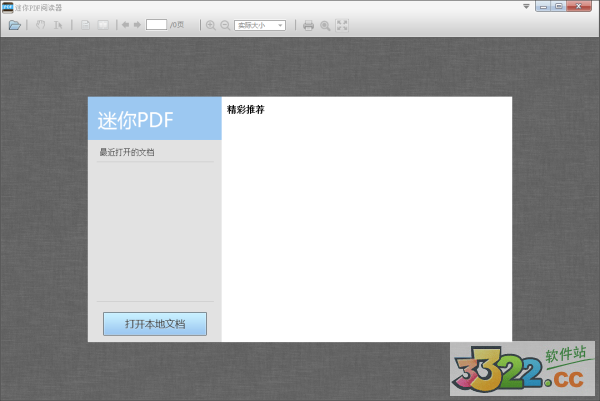The height and width of the screenshot is (401, 600).
Task: Minimize the PDF reader window
Action: pos(543,6)
